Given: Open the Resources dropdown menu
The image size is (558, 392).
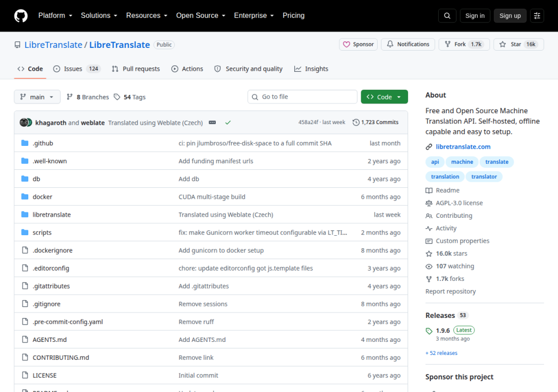Looking at the screenshot, I should click(x=147, y=16).
